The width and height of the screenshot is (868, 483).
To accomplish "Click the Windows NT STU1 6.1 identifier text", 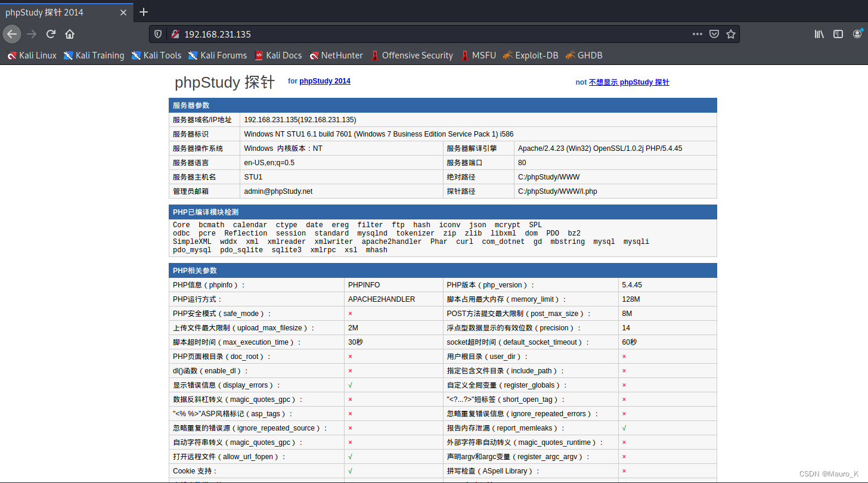I will (379, 134).
